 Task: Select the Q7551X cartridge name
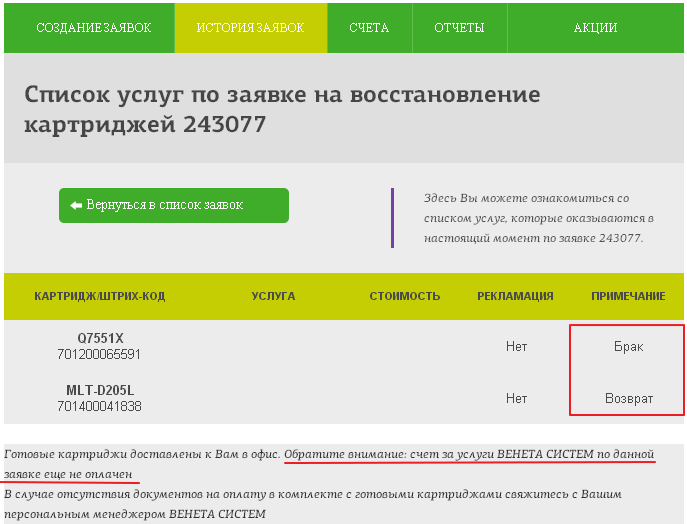100,338
